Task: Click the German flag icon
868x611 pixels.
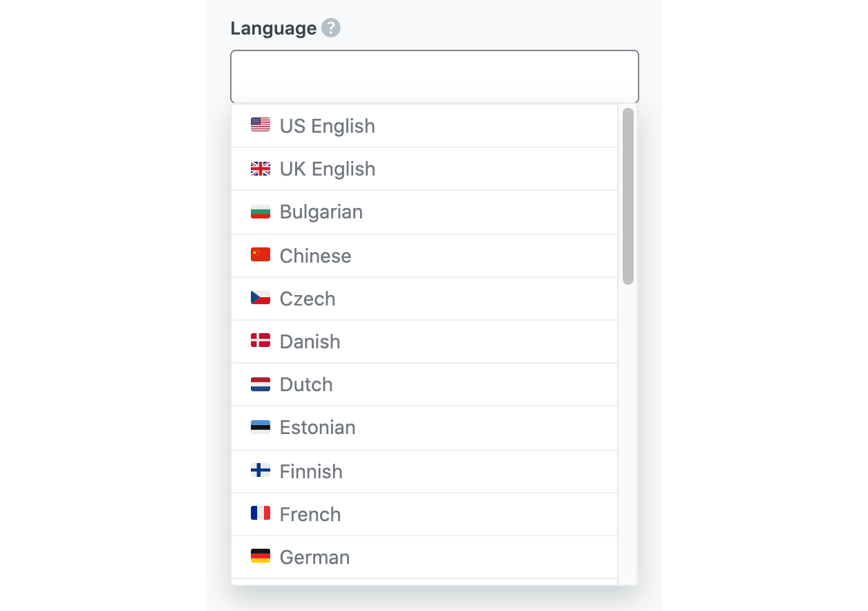Action: (261, 556)
